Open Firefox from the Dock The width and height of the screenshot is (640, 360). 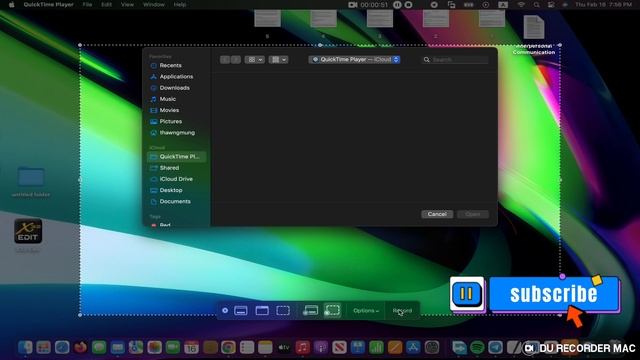click(80, 347)
